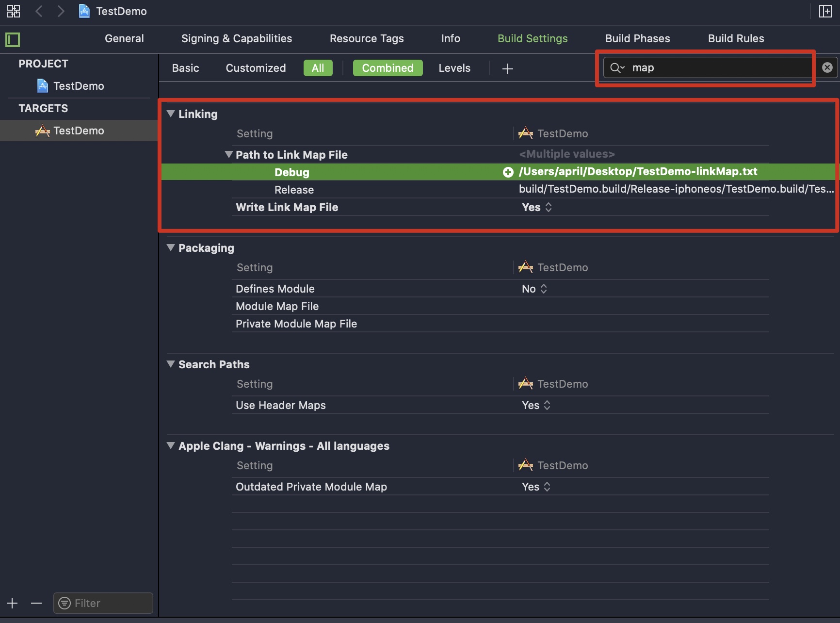Viewport: 840px width, 623px height.
Task: Show All build settings
Action: (318, 68)
